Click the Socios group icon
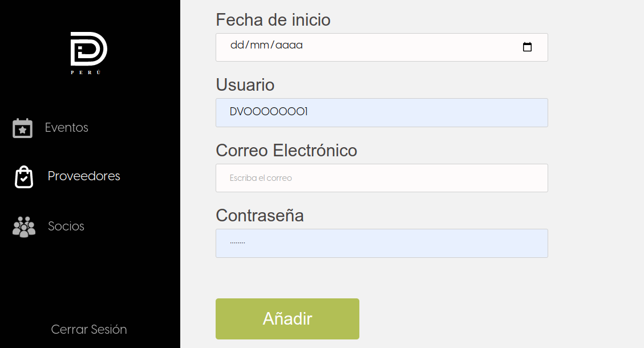Image resolution: width=644 pixels, height=348 pixels. tap(23, 226)
